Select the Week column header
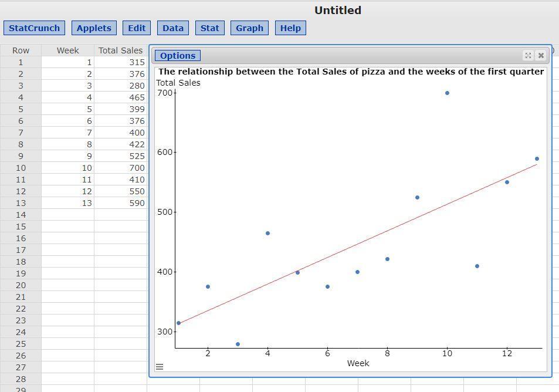This screenshot has width=559, height=392. (x=67, y=50)
